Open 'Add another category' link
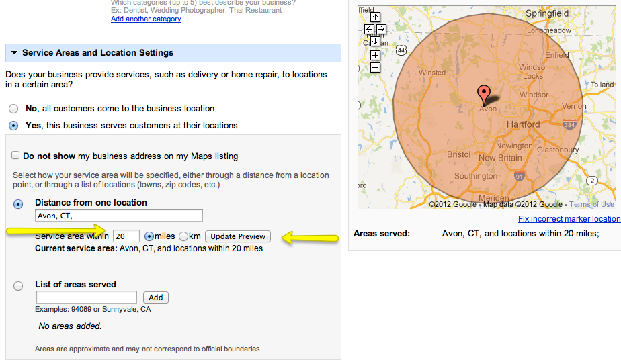The image size is (621, 364). [x=146, y=19]
